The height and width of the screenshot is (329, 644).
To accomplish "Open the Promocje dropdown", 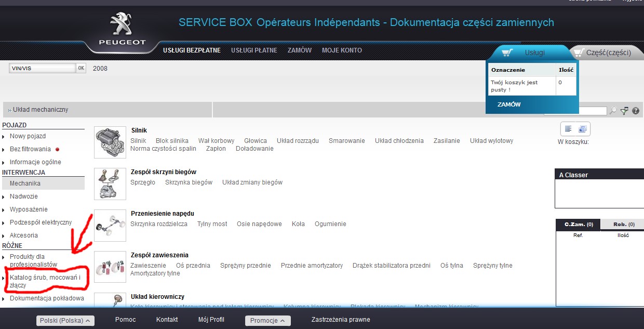I will pos(267,321).
